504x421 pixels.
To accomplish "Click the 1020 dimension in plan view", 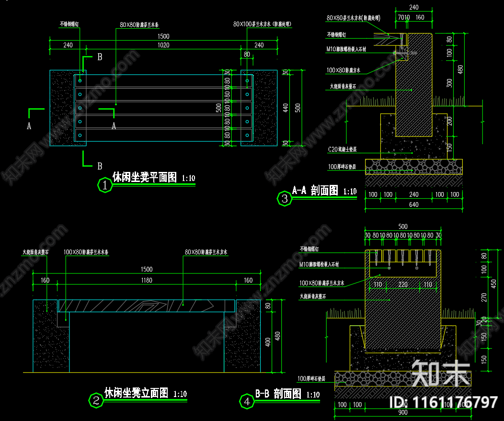I will [163, 46].
